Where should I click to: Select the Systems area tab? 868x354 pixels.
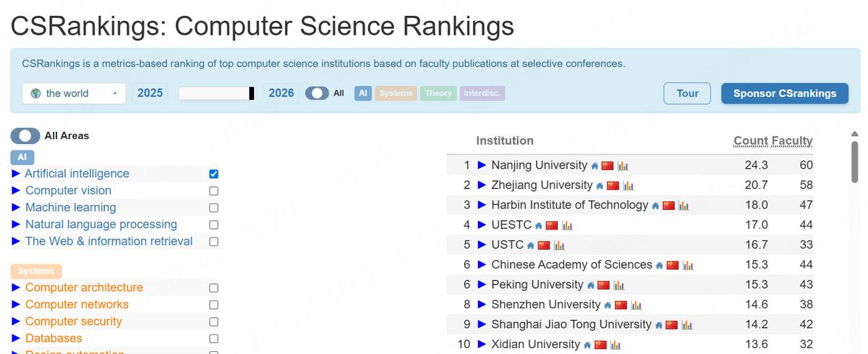(x=396, y=93)
